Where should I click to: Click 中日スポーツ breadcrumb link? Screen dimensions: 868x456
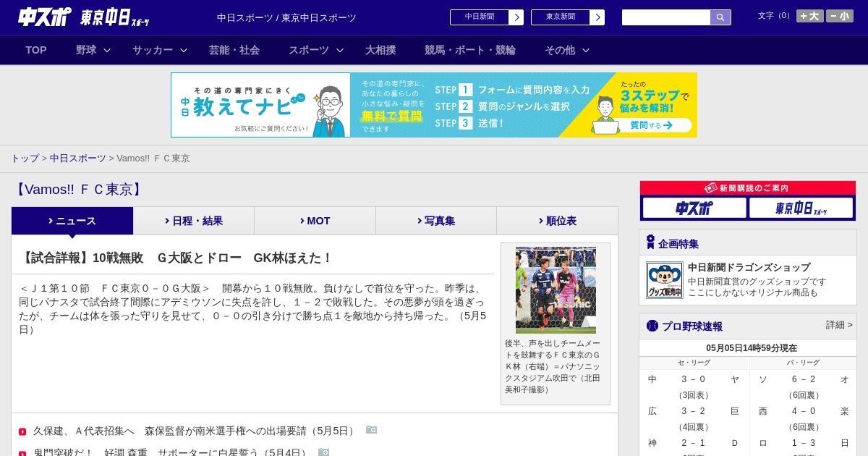(x=78, y=158)
